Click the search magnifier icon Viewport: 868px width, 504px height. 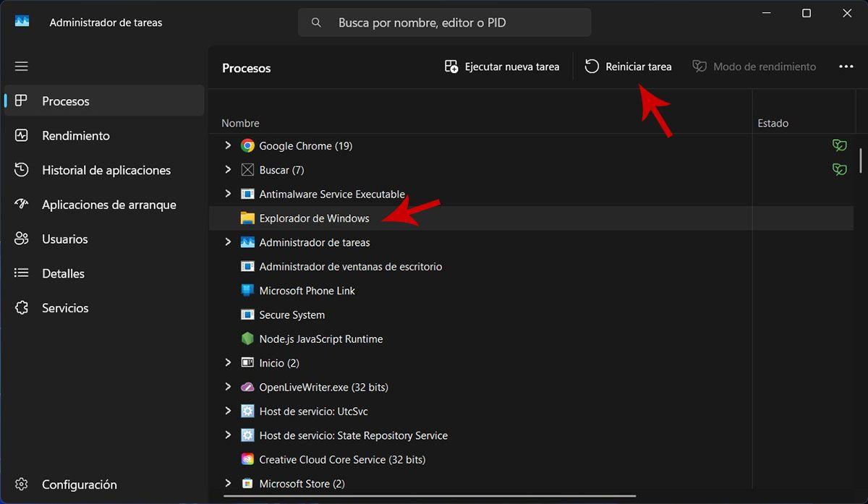[316, 23]
